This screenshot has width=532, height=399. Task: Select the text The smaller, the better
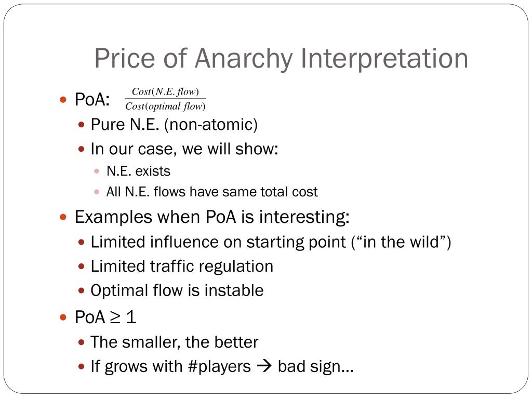tap(175, 342)
